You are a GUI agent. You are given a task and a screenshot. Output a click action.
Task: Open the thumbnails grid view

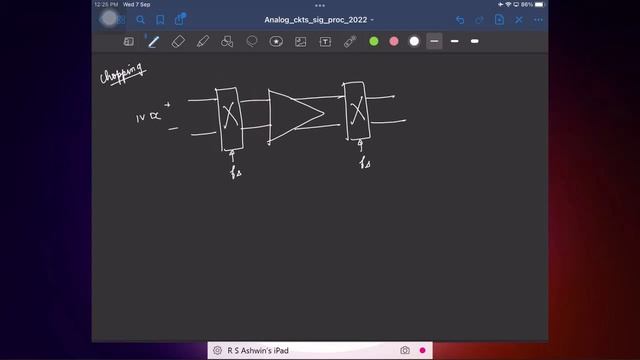(x=121, y=20)
